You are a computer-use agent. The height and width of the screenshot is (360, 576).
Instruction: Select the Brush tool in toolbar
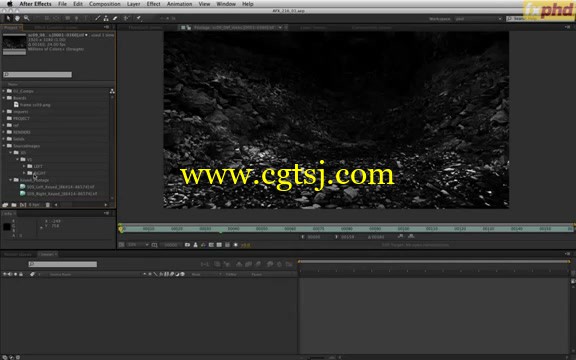point(97,18)
